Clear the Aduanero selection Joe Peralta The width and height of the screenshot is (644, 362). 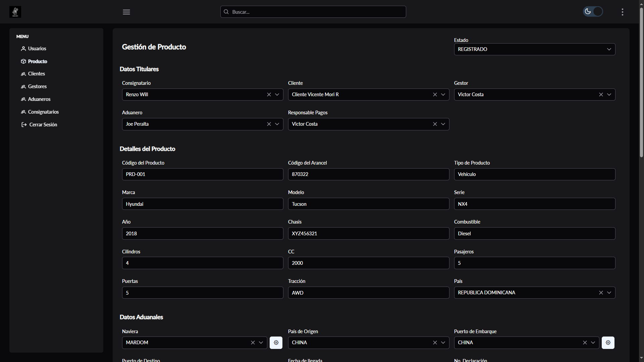tap(269, 124)
